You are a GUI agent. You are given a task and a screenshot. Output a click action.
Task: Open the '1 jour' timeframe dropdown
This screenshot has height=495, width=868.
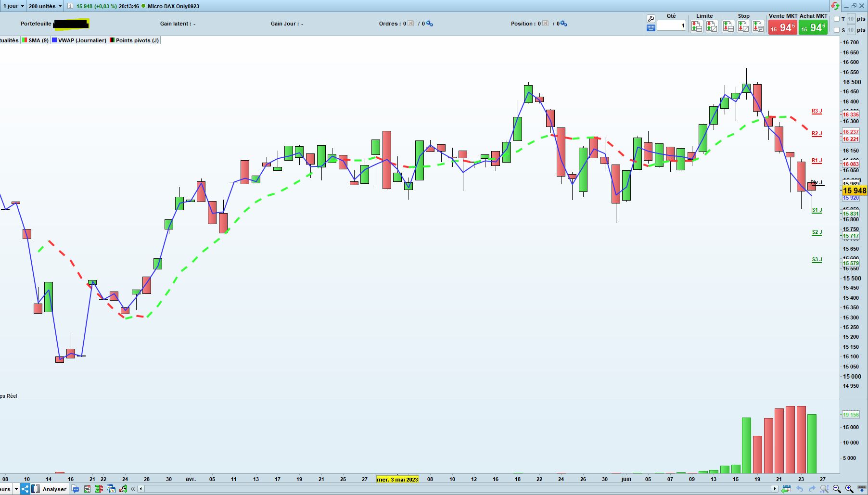[x=13, y=6]
